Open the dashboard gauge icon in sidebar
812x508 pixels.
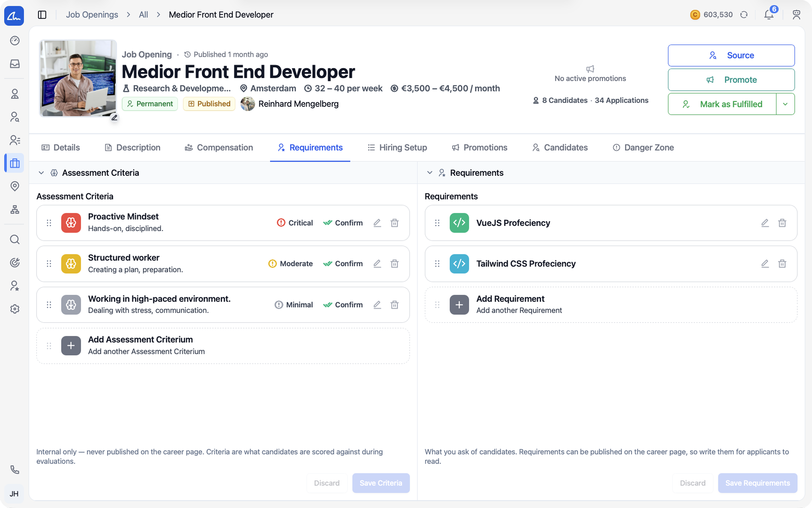point(15,41)
